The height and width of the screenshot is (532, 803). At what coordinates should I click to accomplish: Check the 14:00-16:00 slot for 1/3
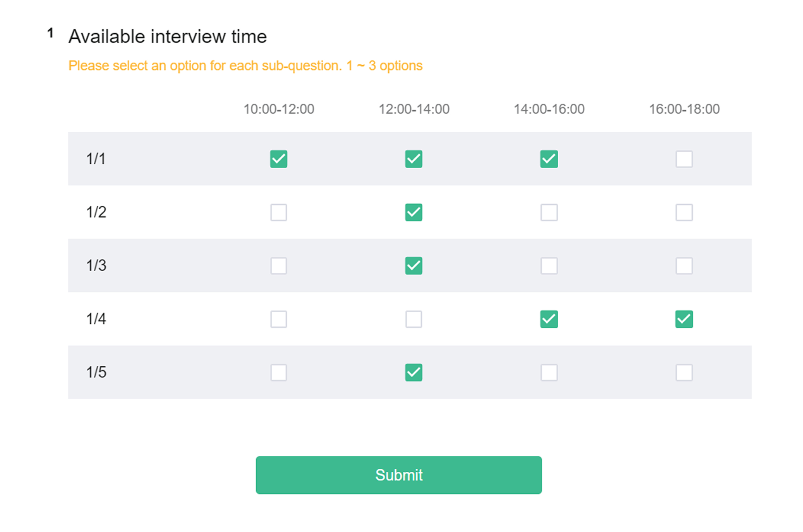click(x=548, y=265)
